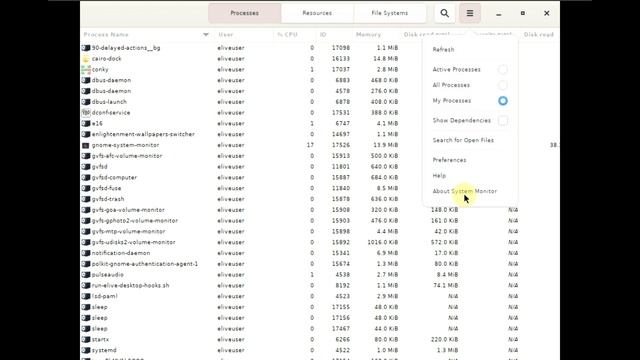
Task: Minimize the System Monitor window
Action: [x=498, y=13]
